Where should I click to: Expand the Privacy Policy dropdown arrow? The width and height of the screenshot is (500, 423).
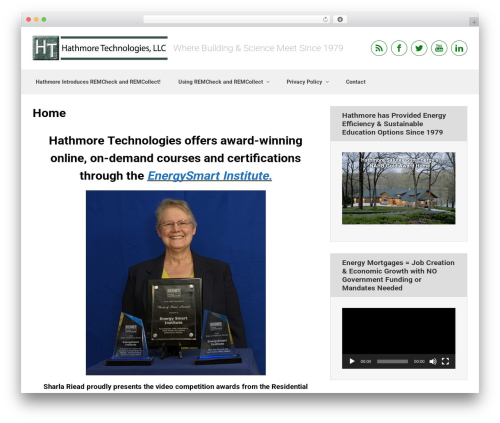point(327,82)
